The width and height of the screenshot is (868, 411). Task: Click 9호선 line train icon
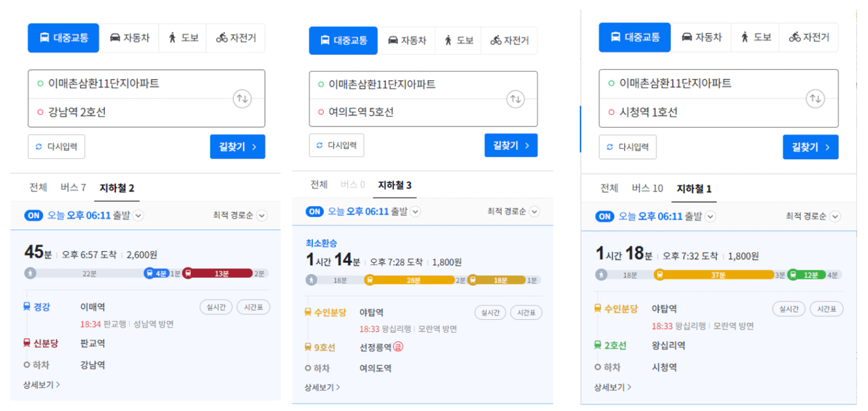pos(308,348)
